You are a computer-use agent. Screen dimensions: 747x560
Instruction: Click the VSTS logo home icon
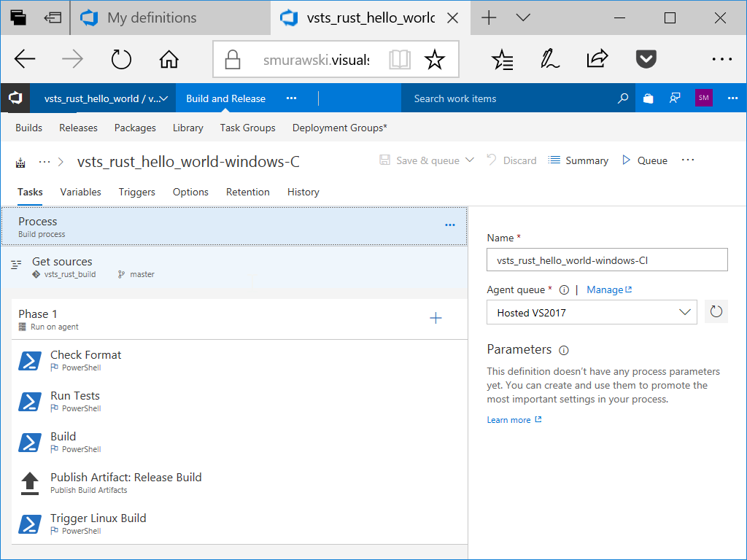15,98
